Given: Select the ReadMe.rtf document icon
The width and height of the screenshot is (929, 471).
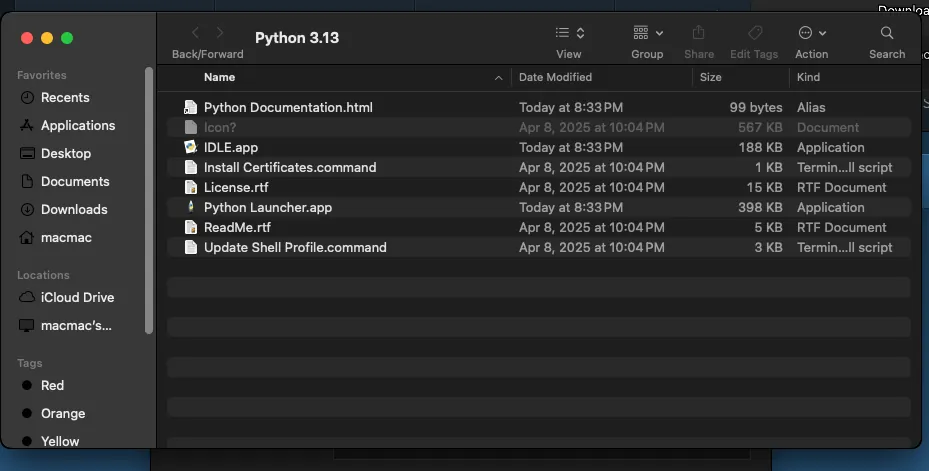Looking at the screenshot, I should [x=190, y=227].
